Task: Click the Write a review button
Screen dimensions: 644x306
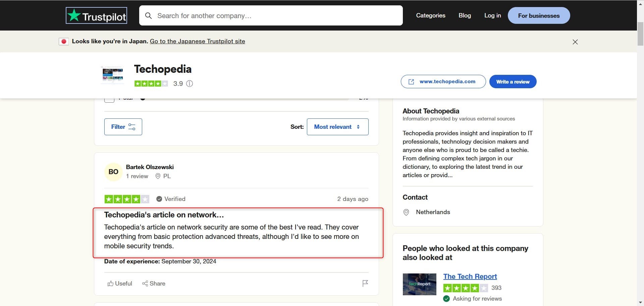Action: [x=513, y=82]
